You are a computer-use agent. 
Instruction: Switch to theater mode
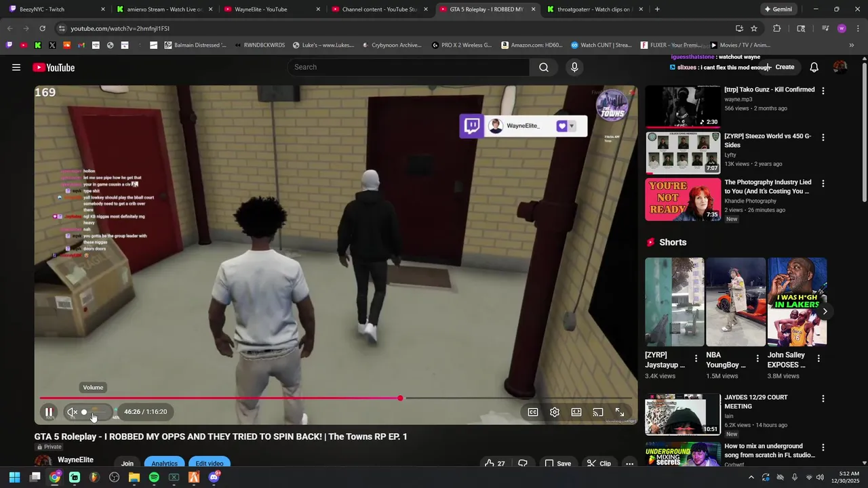[x=576, y=411]
